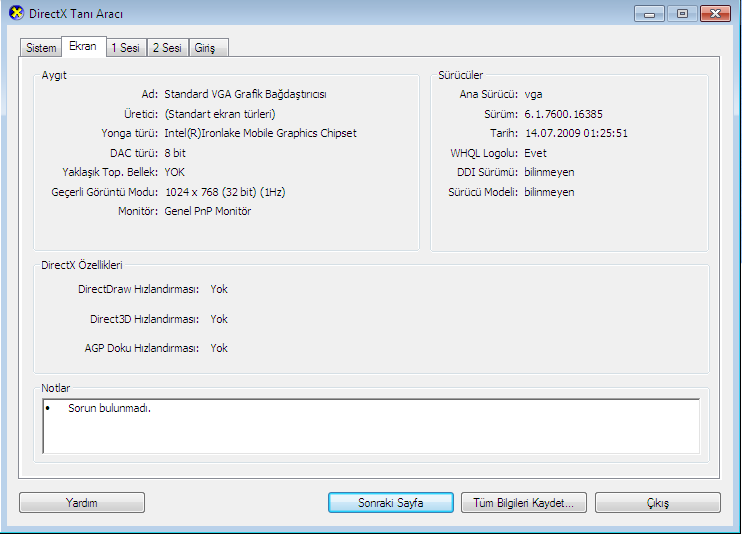Maximize the DirectX Tanı Aracı window
The height and width of the screenshot is (534, 742).
click(x=682, y=14)
